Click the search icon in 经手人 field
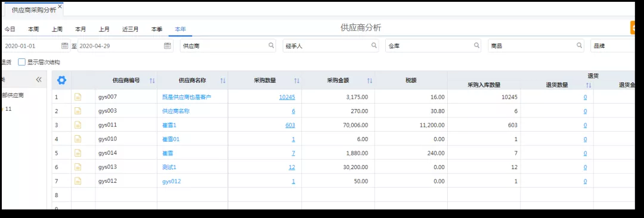 (374, 46)
